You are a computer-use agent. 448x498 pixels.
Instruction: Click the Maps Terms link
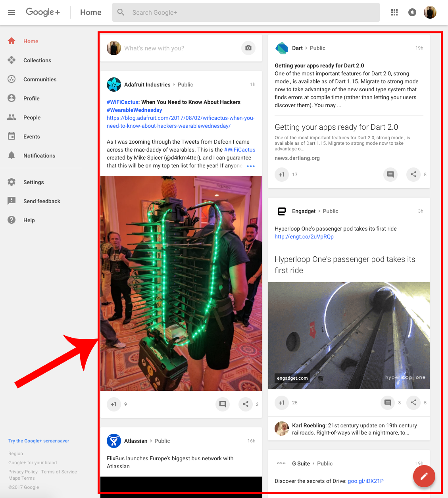tap(21, 478)
